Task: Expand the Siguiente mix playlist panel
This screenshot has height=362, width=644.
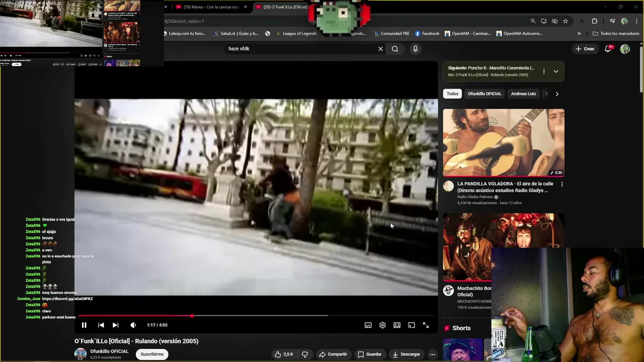Action: [556, 71]
